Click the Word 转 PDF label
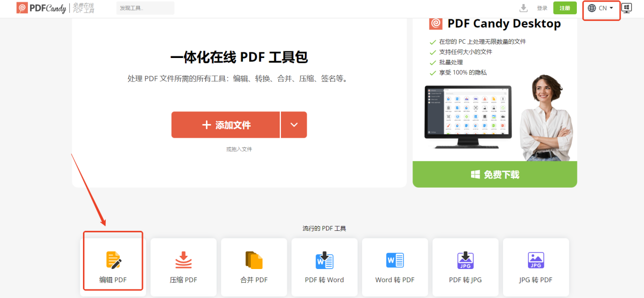 [x=395, y=280]
